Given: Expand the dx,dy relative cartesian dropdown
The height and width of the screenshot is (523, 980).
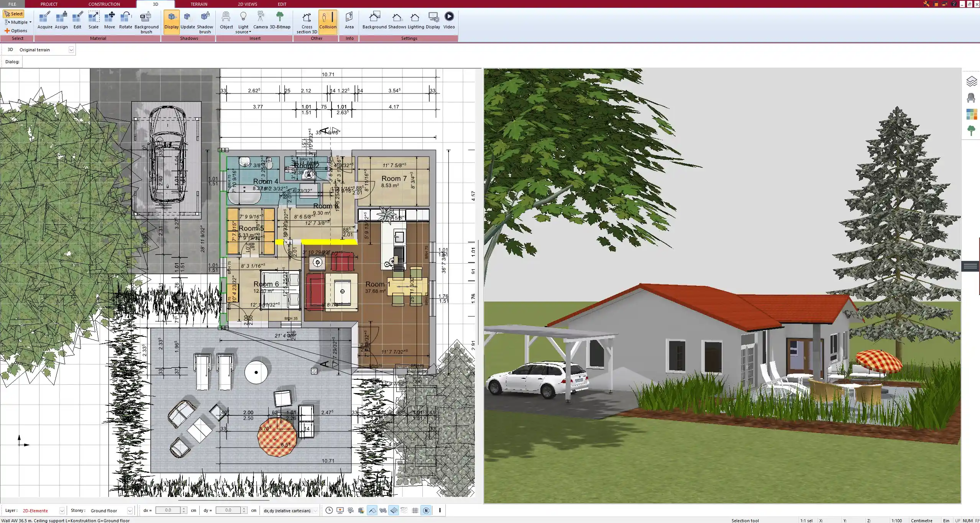Looking at the screenshot, I should [315, 511].
